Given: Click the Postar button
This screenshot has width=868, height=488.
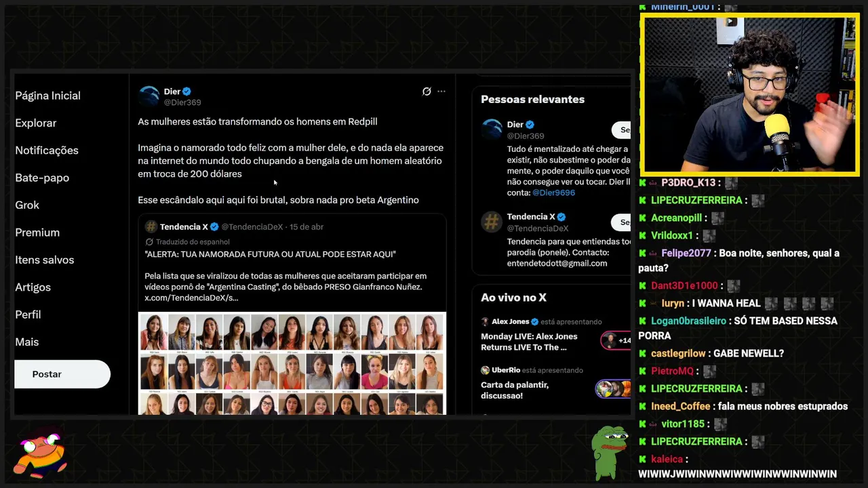Looking at the screenshot, I should [62, 374].
